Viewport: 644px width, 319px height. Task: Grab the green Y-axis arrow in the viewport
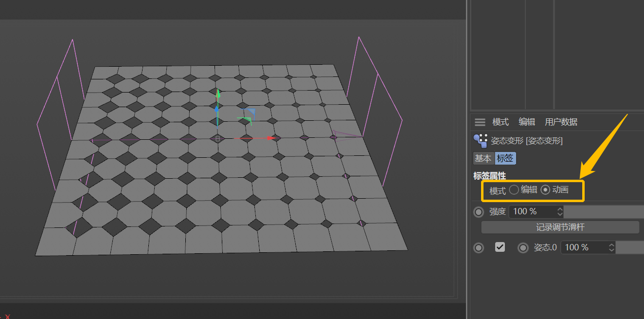click(218, 93)
